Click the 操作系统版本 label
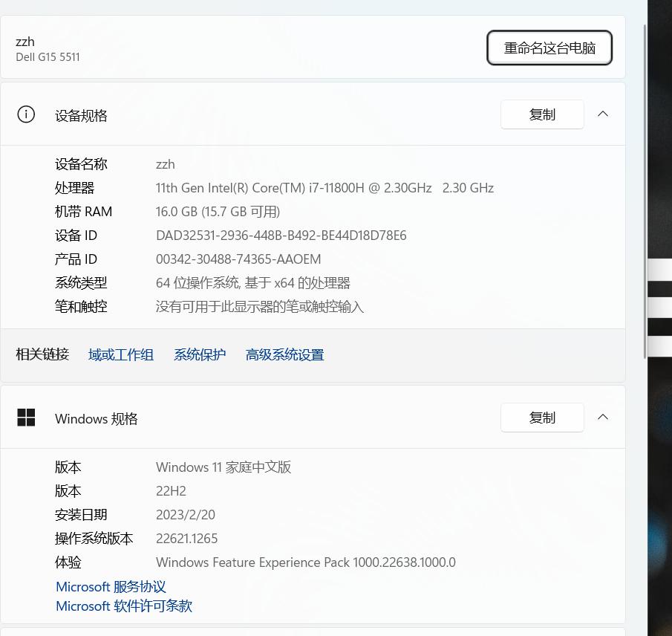672x636 pixels. (x=94, y=538)
